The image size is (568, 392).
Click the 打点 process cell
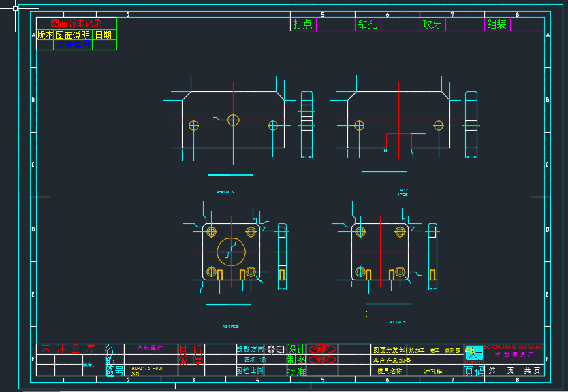click(303, 24)
